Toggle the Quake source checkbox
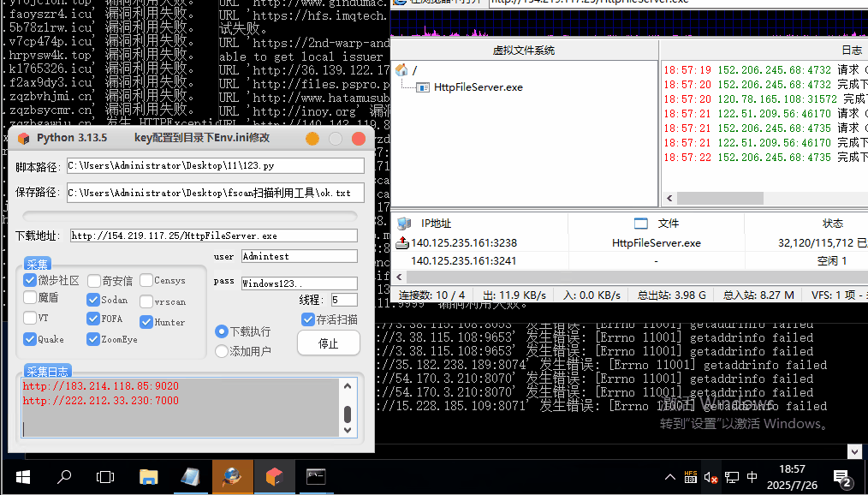Viewport: 868px width, 495px height. point(30,339)
